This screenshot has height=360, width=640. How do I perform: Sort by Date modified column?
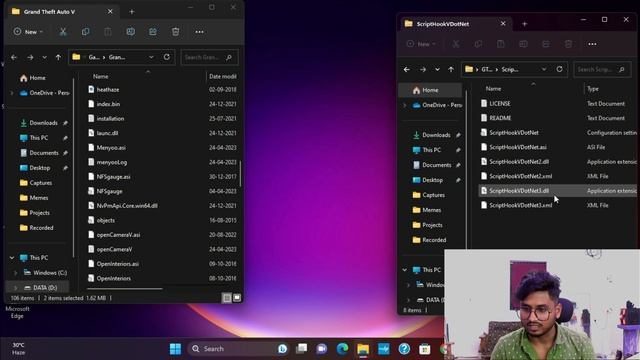tap(223, 76)
